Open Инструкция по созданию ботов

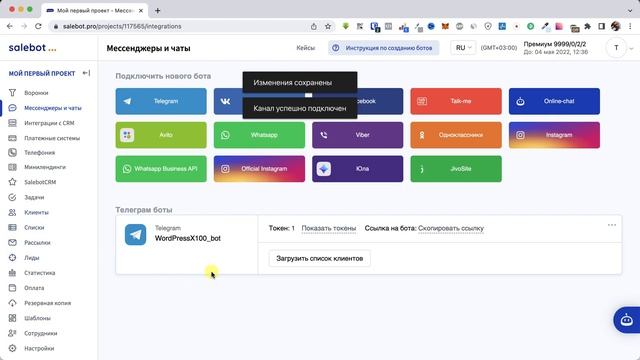383,48
